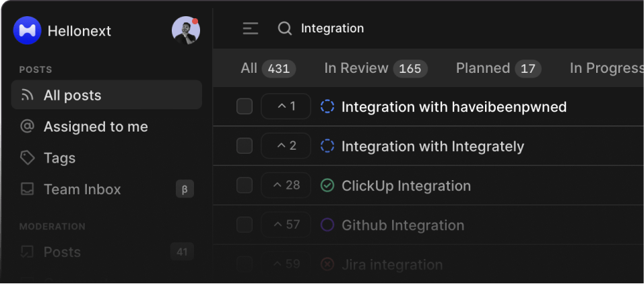Check the ClickUp Integration checkbox
This screenshot has width=644, height=284.
245,186
